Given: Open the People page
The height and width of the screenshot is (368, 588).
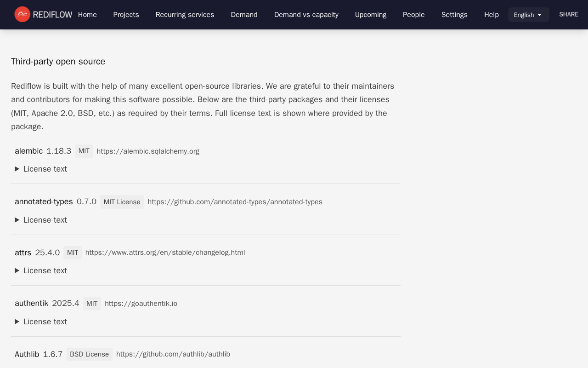Looking at the screenshot, I should (413, 15).
